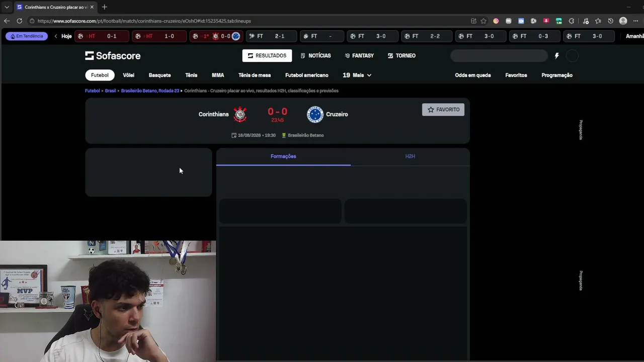The image size is (644, 362).
Task: Open the browser three-dot settings menu
Action: pyautogui.click(x=636, y=21)
